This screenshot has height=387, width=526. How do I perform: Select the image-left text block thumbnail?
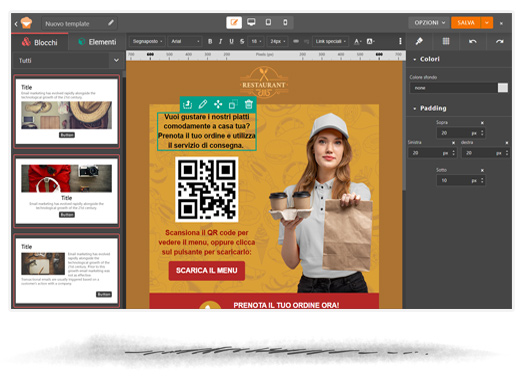click(67, 270)
